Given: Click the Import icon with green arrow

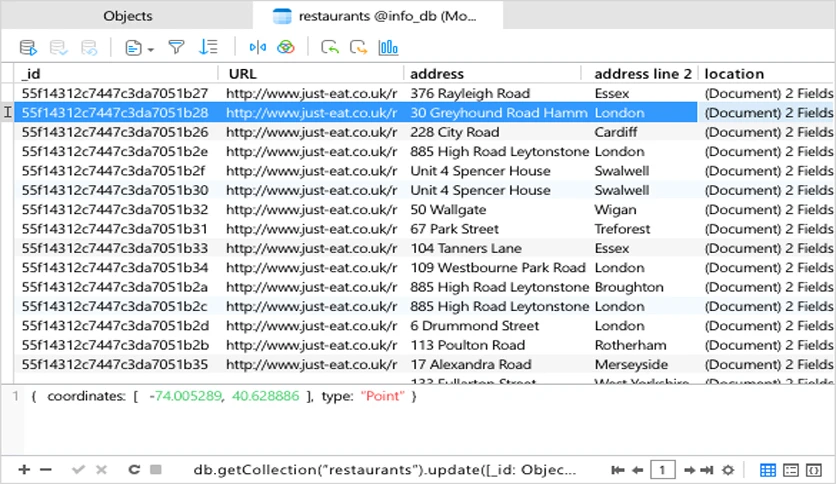Looking at the screenshot, I should pos(330,47).
